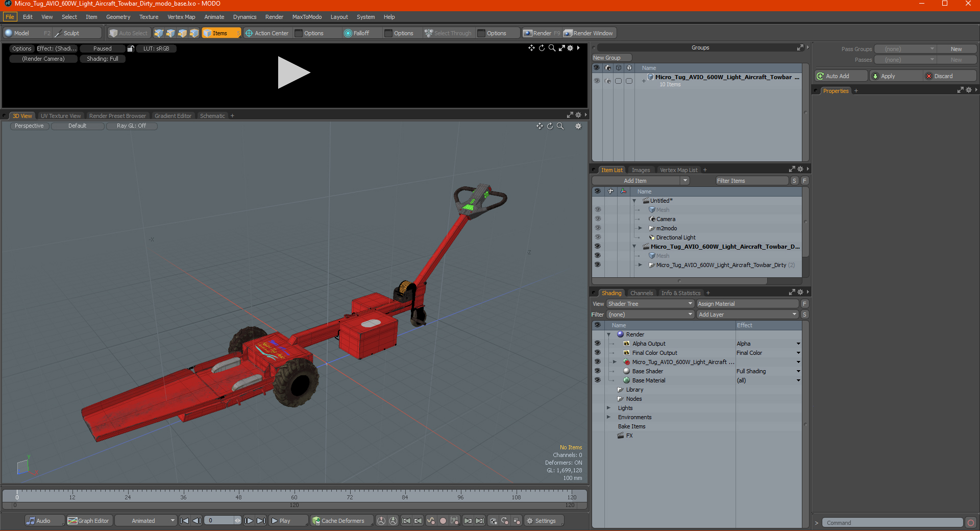Go to last frame
Screen dimensions: 980x531
point(261,521)
